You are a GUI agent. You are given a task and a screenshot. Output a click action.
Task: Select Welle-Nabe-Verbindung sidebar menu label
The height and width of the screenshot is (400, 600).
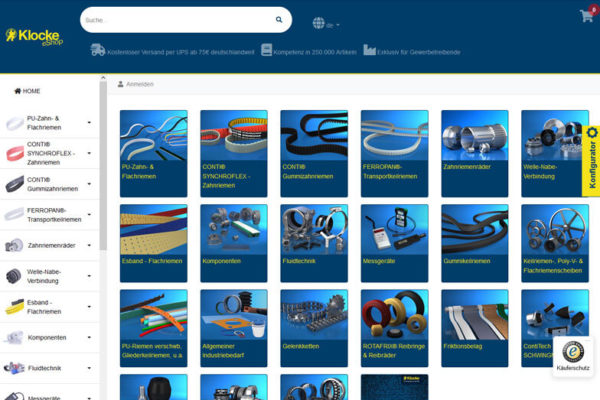pyautogui.click(x=44, y=276)
